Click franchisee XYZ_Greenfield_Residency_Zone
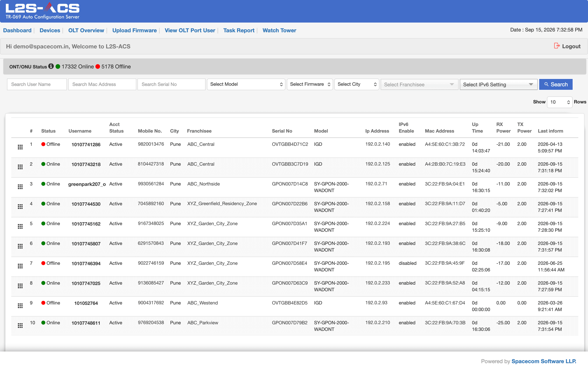Viewport: 588px width, 369px height. coord(222,204)
